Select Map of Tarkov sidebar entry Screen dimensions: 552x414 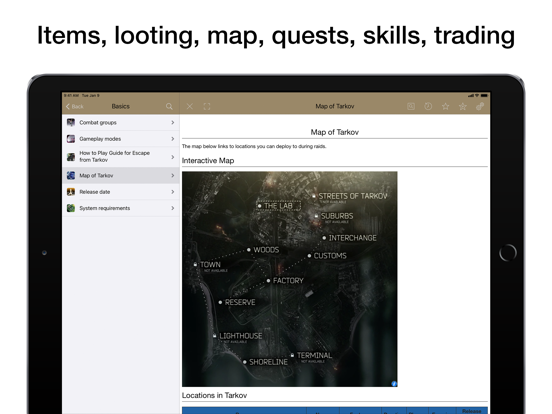[x=121, y=175]
